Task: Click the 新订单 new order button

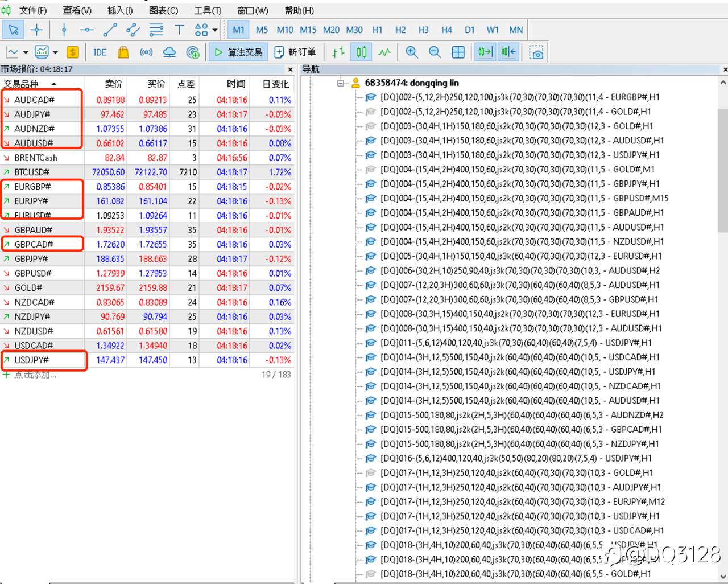Action: [x=295, y=52]
